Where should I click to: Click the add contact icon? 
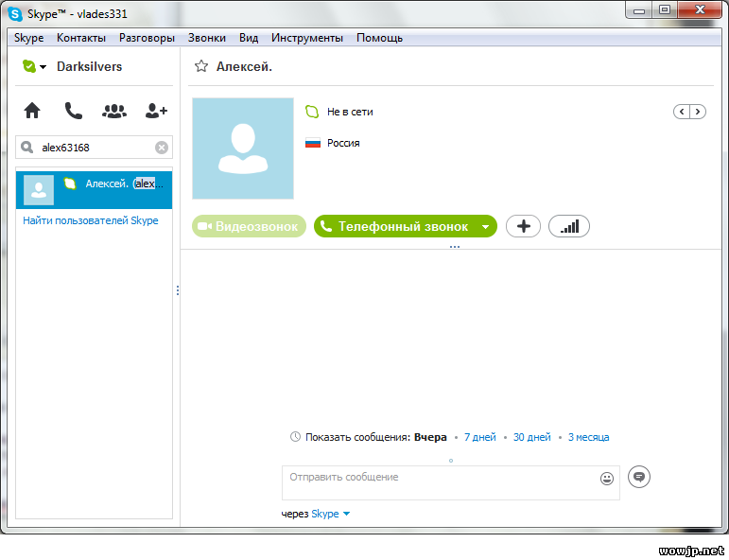[156, 111]
